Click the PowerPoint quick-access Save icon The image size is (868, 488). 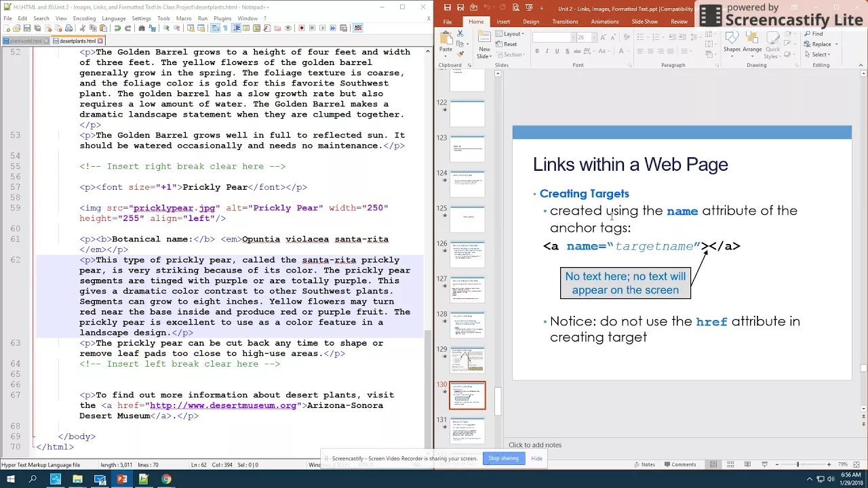pos(447,8)
